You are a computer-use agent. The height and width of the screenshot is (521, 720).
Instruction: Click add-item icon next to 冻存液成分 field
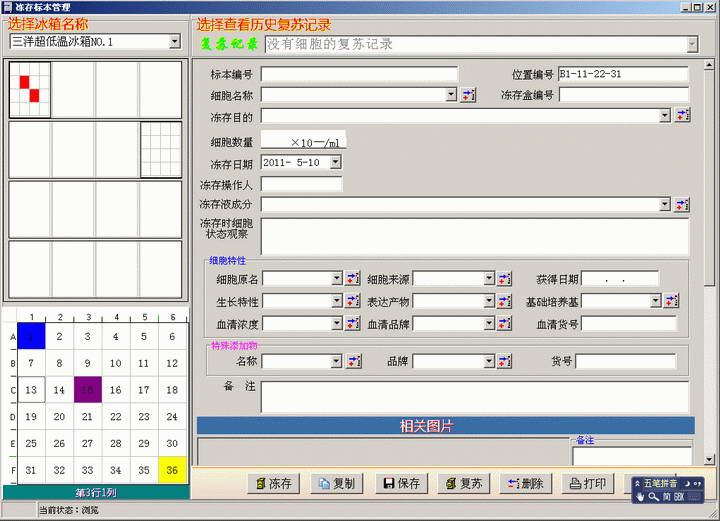point(682,204)
